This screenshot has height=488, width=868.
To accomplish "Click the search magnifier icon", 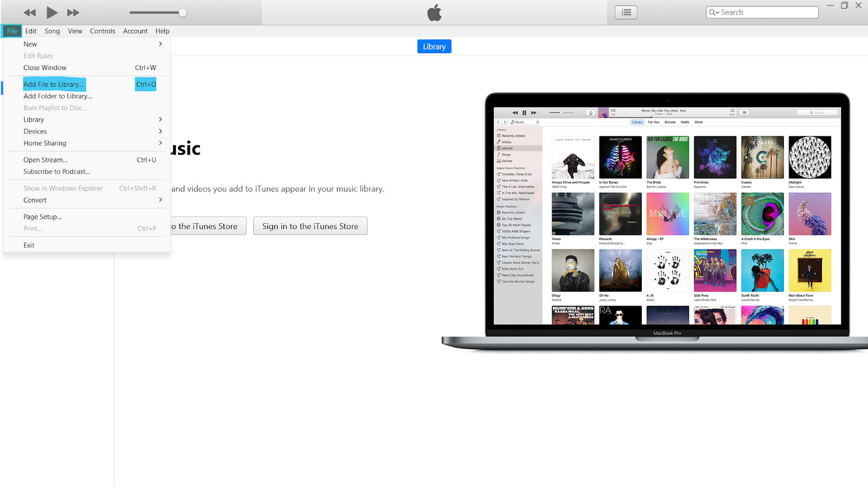I will coord(713,12).
